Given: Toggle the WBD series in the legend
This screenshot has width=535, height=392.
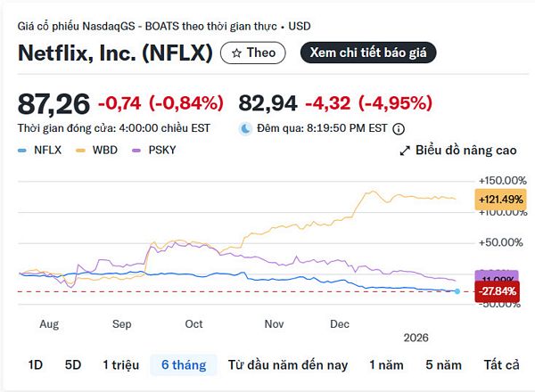Looking at the screenshot, I should point(97,151).
